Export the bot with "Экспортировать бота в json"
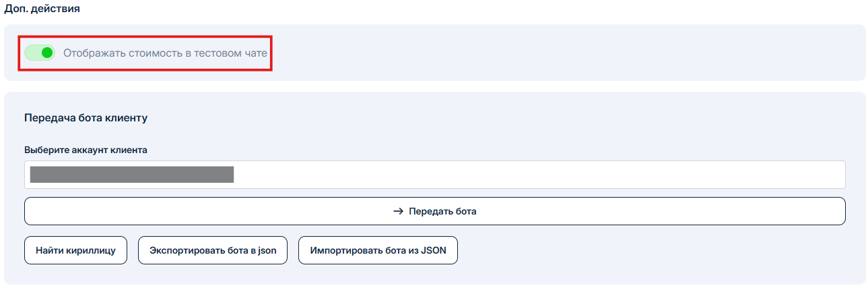The width and height of the screenshot is (868, 288). 212,250
